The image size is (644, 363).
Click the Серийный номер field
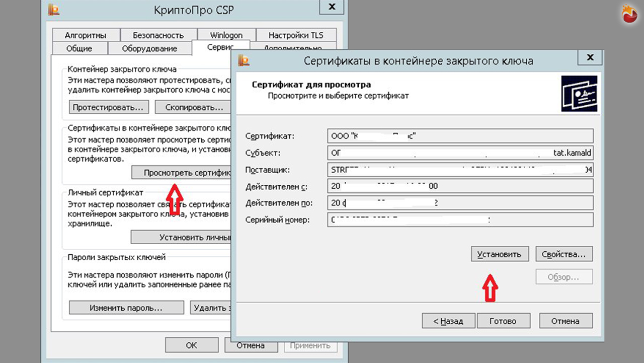click(x=460, y=220)
